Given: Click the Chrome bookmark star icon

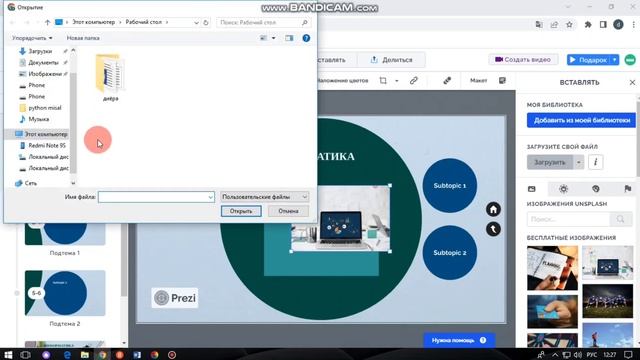Looking at the screenshot, I should (x=569, y=25).
